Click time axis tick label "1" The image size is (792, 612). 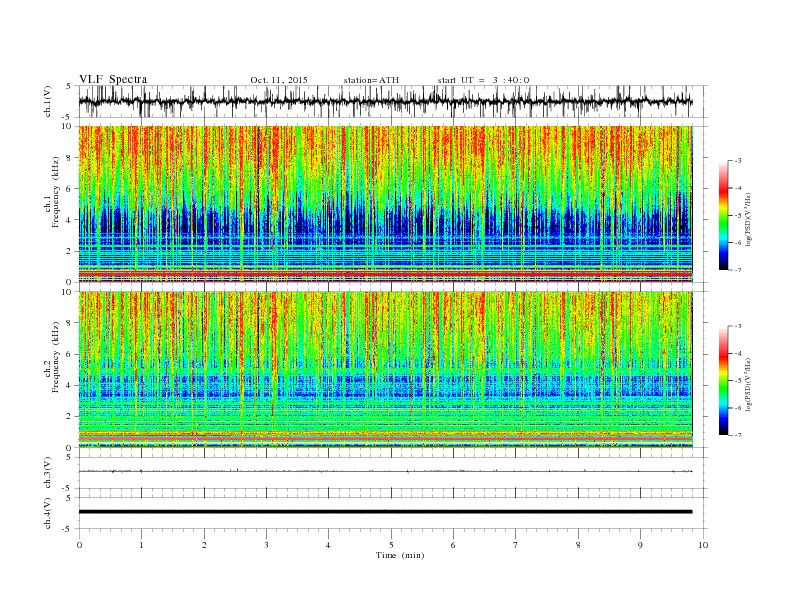coord(141,545)
